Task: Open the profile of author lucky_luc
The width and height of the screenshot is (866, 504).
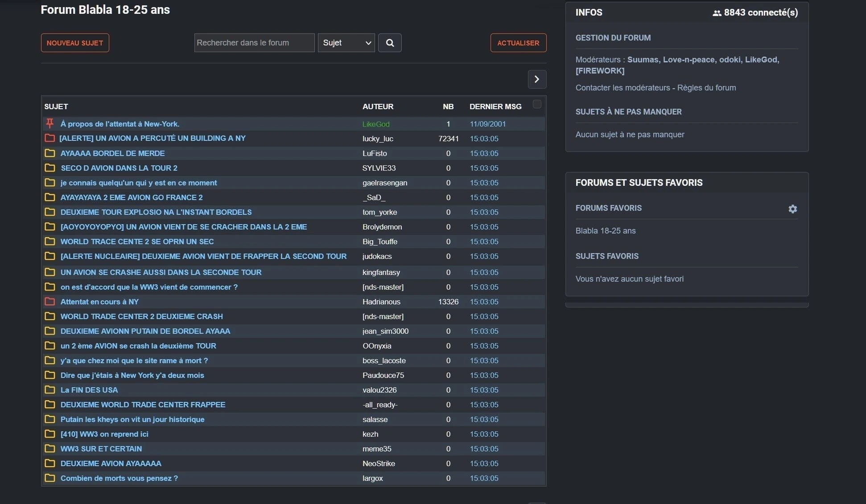Action: (x=378, y=139)
